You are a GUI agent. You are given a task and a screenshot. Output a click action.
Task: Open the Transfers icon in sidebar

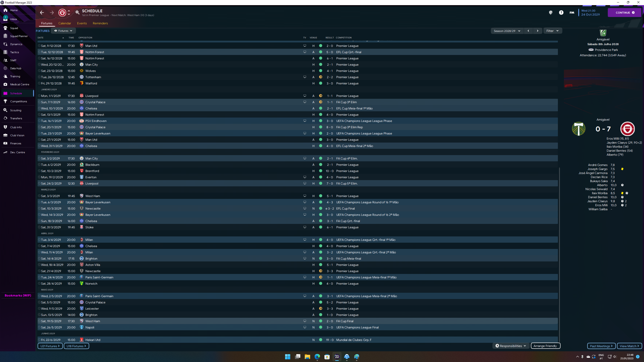coord(5,118)
